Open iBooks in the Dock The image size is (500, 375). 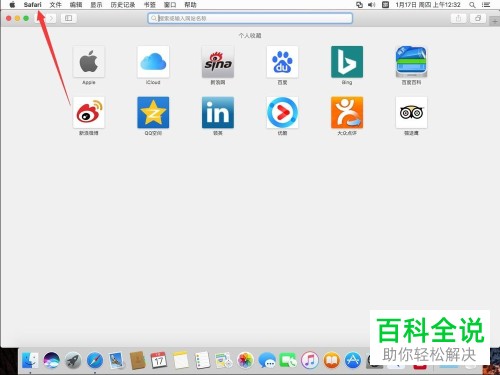point(331,361)
